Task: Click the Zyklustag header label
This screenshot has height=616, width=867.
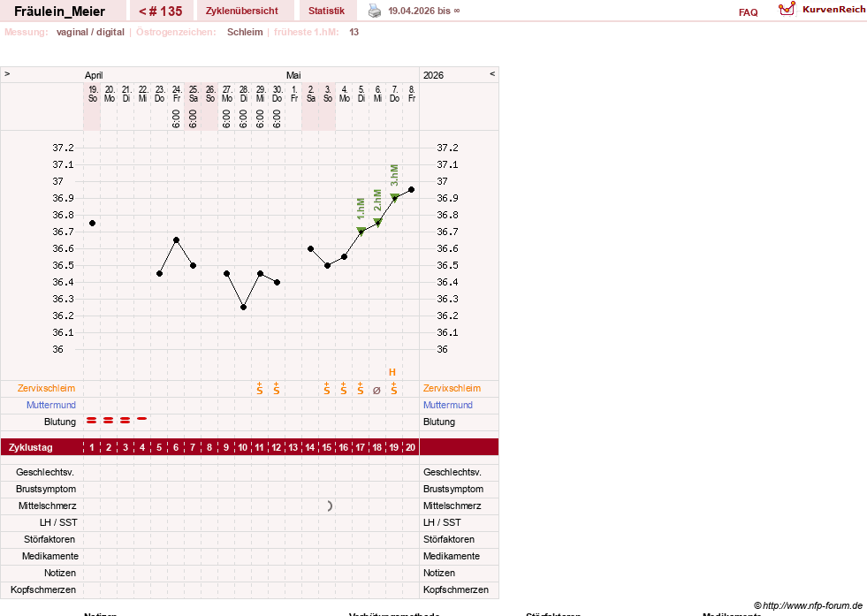Action: [x=30, y=447]
